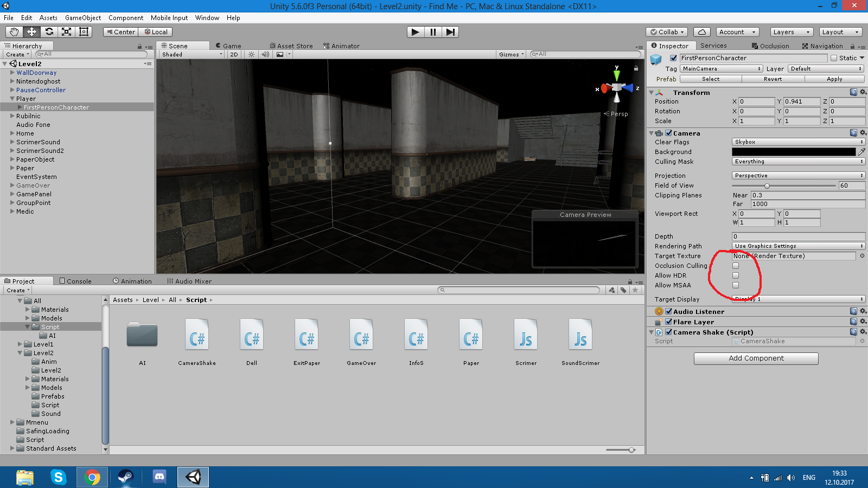Enable Occlusion Culling checkbox

click(x=736, y=266)
